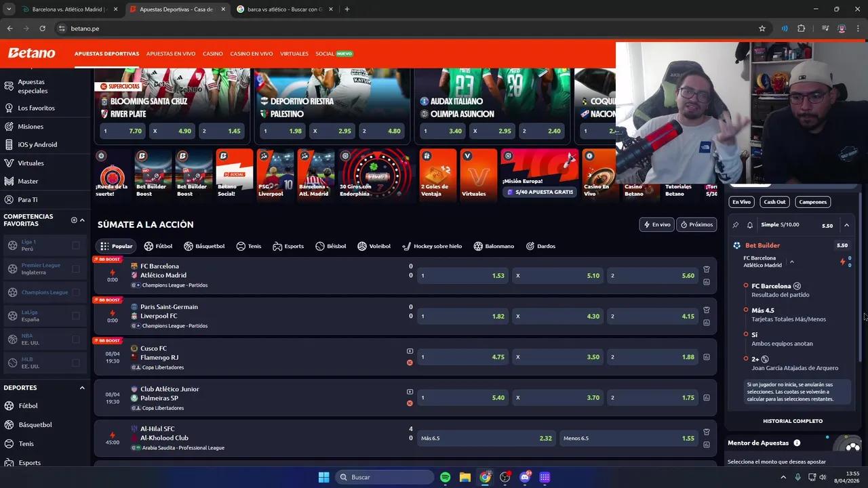The width and height of the screenshot is (868, 488).
Task: Select Menos 6.5 odds 1.55
Action: click(x=629, y=439)
